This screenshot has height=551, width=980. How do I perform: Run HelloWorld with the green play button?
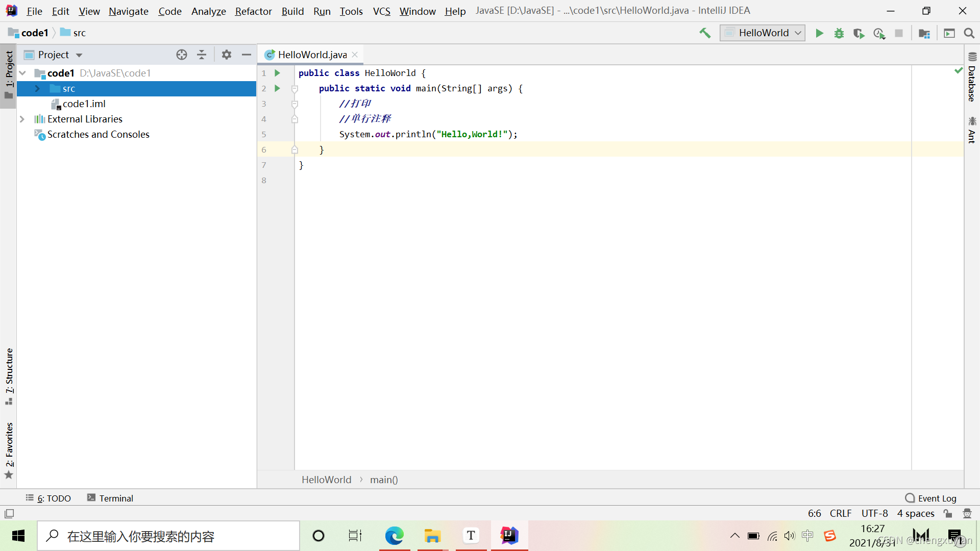819,33
